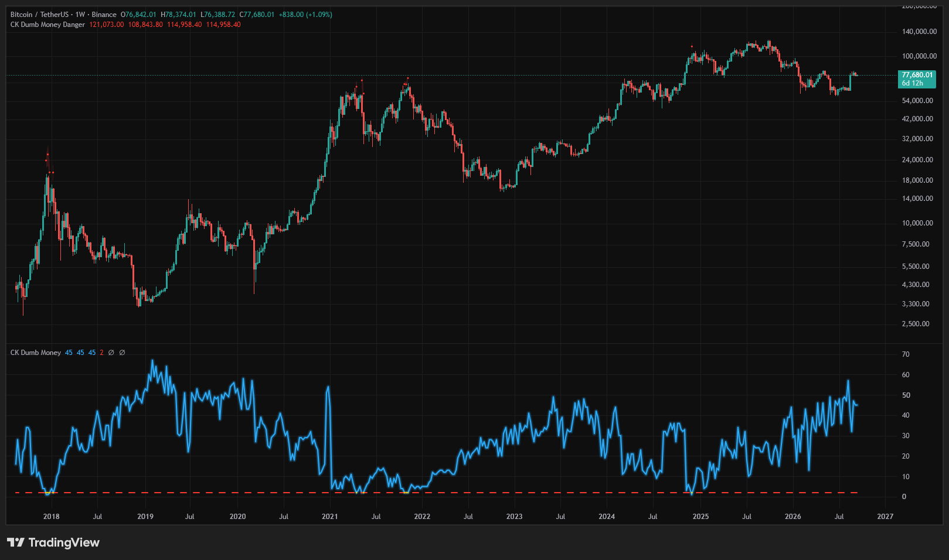
Task: Click the indicator value 108,843.80
Action: coord(145,25)
